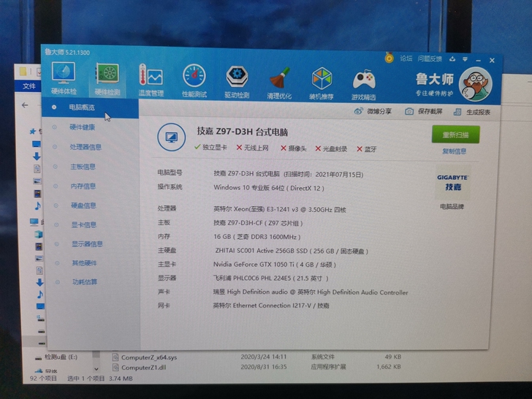532x399 pixels.
Task: Click the gold medal icon in title bar
Action: [x=389, y=57]
